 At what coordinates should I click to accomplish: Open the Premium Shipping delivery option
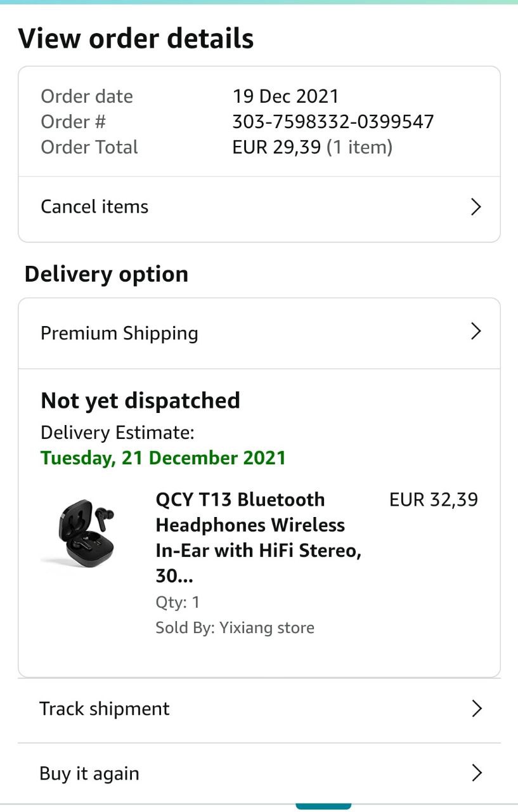tap(120, 333)
